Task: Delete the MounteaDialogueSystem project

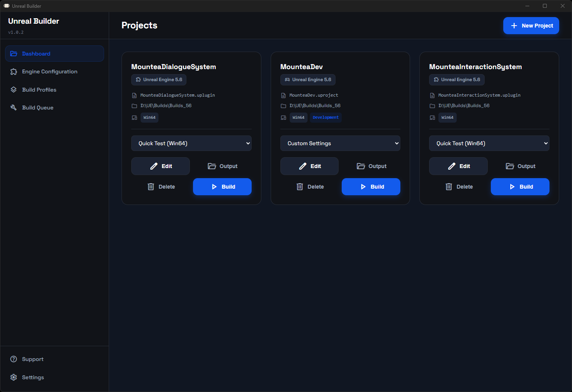Action: tap(160, 187)
